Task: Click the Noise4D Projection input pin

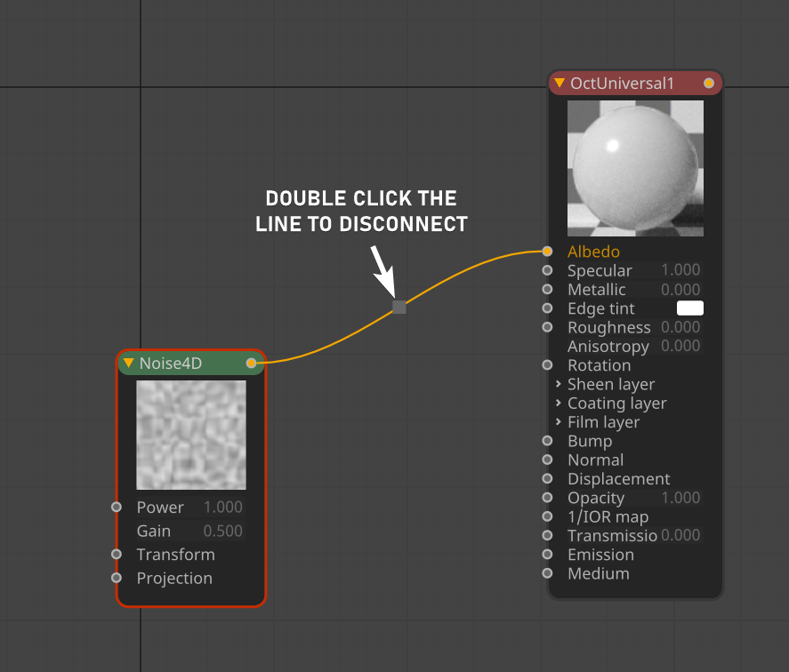Action: pos(117,578)
